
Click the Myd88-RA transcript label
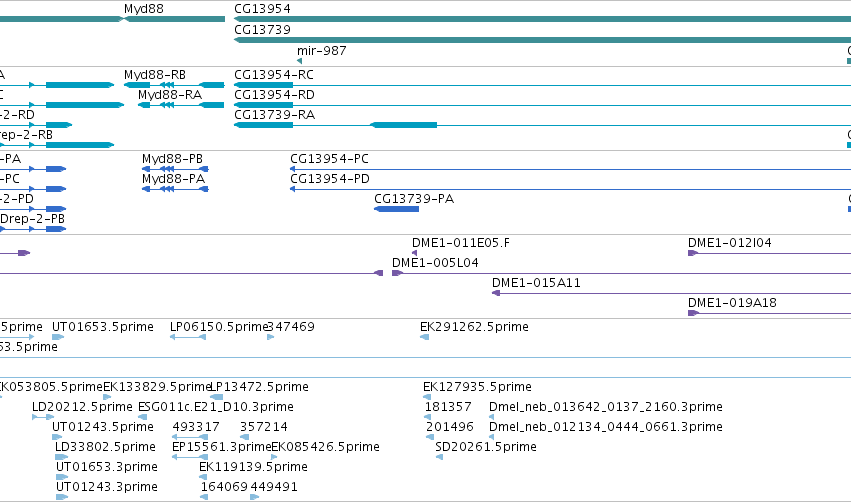pos(169,95)
